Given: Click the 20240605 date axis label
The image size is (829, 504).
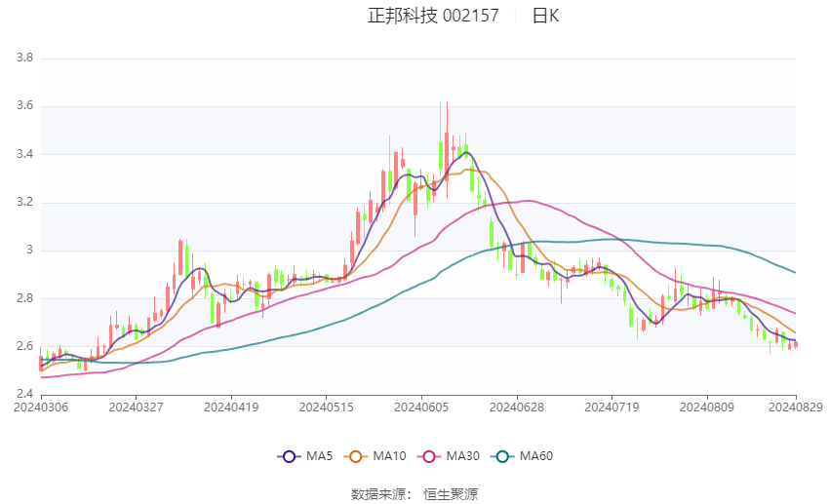Looking at the screenshot, I should coord(421,407).
